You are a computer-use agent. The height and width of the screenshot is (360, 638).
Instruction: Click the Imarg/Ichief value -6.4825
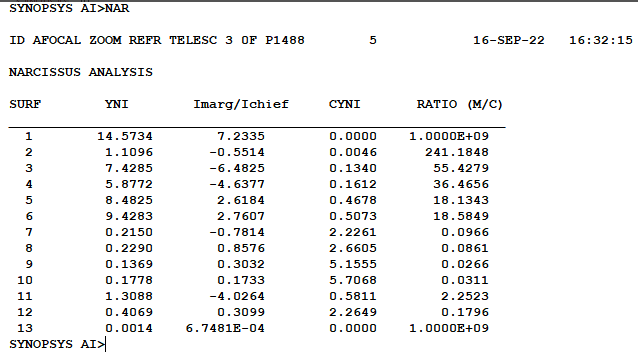point(237,168)
